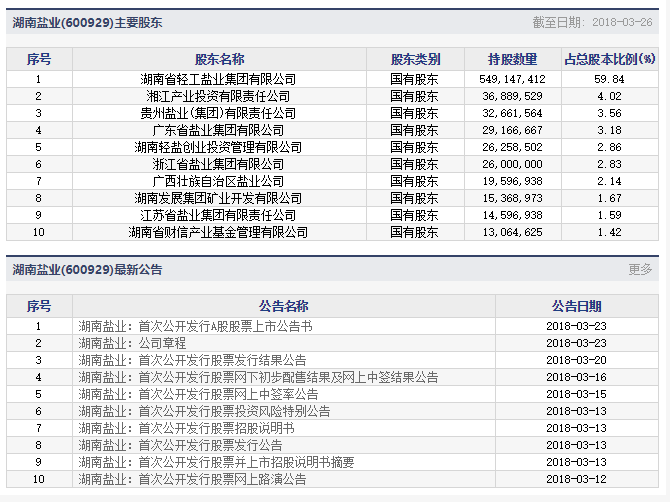Select shareholder 湘江产业投资有限责任公司
670x502 pixels.
218,96
